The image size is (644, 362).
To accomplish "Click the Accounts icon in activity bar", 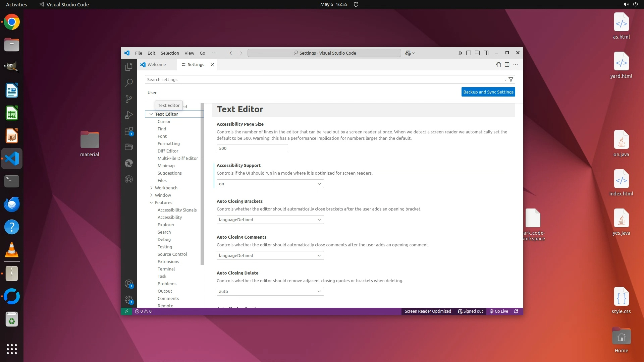I will coord(129,284).
